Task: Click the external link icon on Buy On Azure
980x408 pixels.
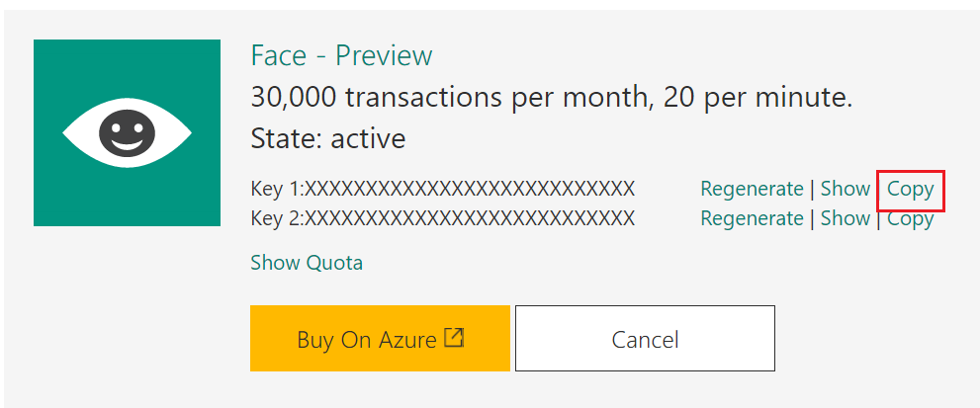Action: [x=454, y=338]
